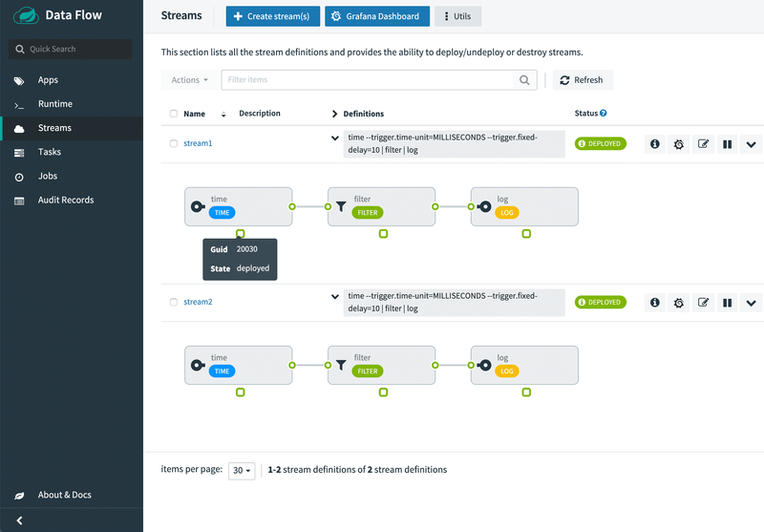Click the filter funnel icon in stream1 graph
This screenshot has height=532, width=764.
[341, 206]
